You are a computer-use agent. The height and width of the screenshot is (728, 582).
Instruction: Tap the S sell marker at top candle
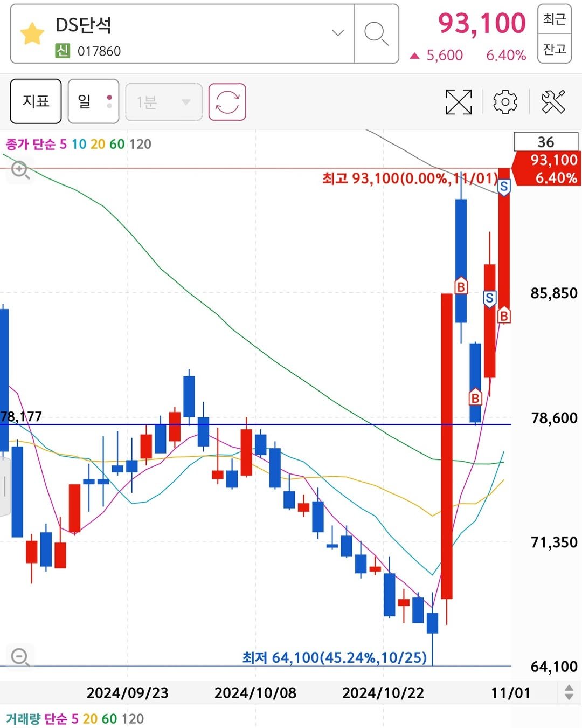504,187
